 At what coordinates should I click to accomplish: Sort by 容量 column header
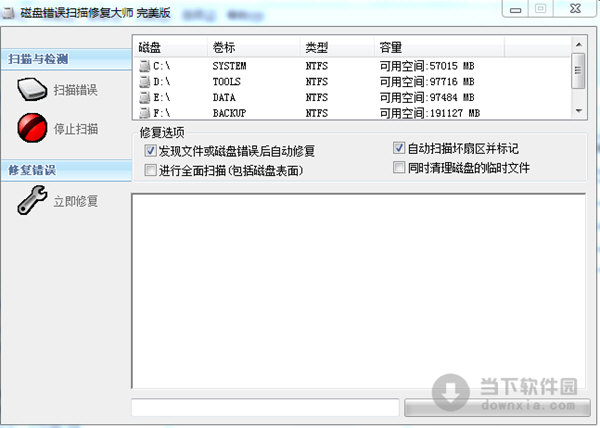click(x=439, y=48)
